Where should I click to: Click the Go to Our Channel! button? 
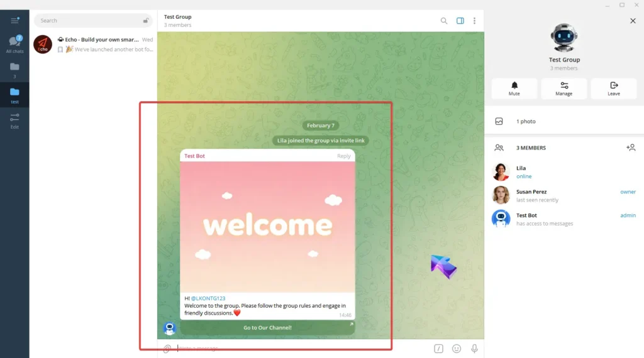pyautogui.click(x=267, y=327)
